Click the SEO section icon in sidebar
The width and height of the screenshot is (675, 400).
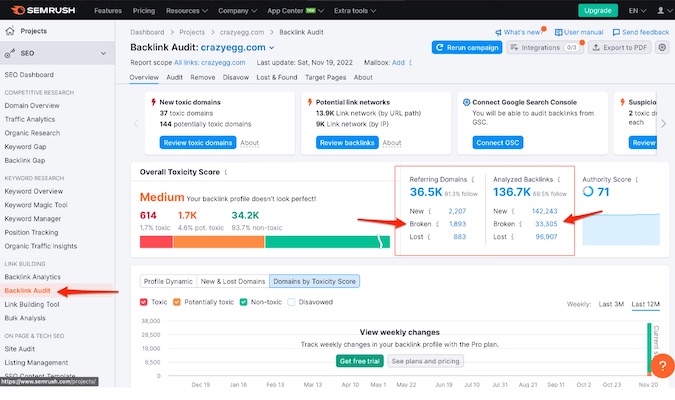pyautogui.click(x=9, y=53)
